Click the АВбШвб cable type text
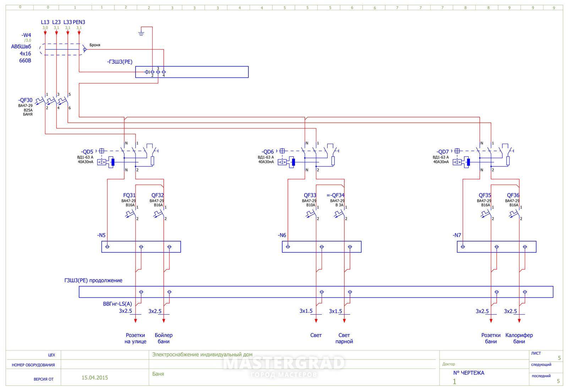This screenshot has width=568, height=392. (21, 47)
